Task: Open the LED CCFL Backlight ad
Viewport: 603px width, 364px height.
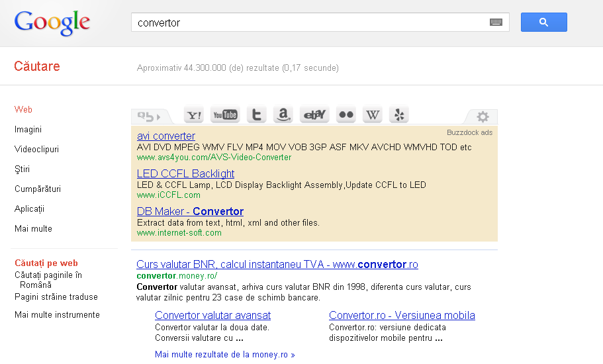Action: [185, 174]
